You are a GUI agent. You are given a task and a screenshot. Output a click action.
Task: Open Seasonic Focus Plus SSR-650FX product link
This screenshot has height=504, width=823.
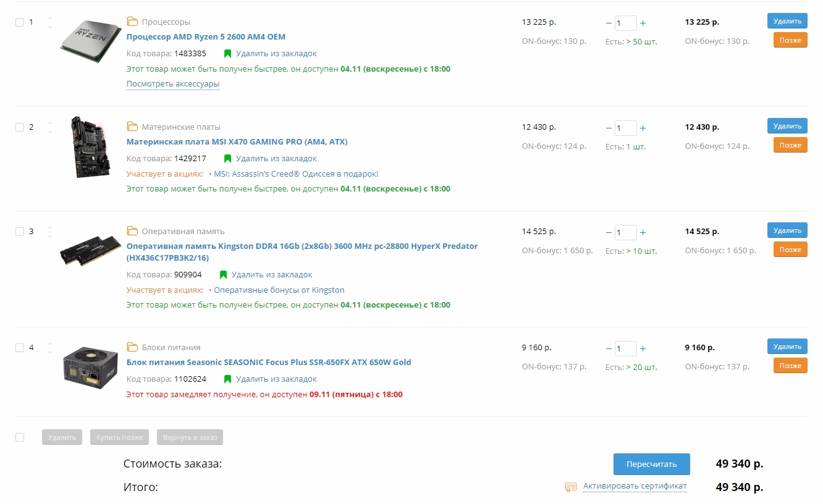(x=269, y=362)
